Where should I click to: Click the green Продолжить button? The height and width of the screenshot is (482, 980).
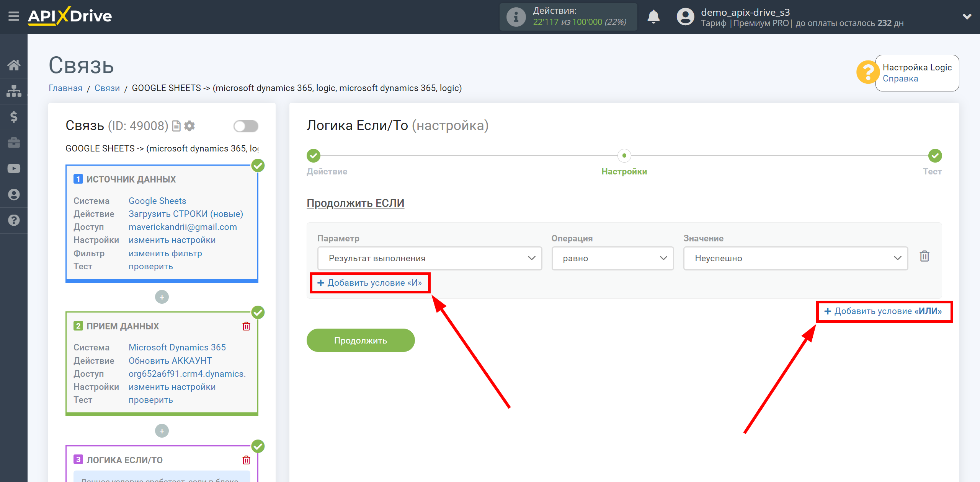(360, 340)
